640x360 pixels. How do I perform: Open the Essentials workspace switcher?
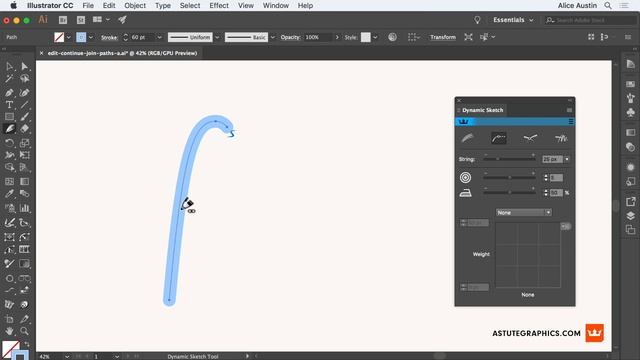tap(513, 20)
